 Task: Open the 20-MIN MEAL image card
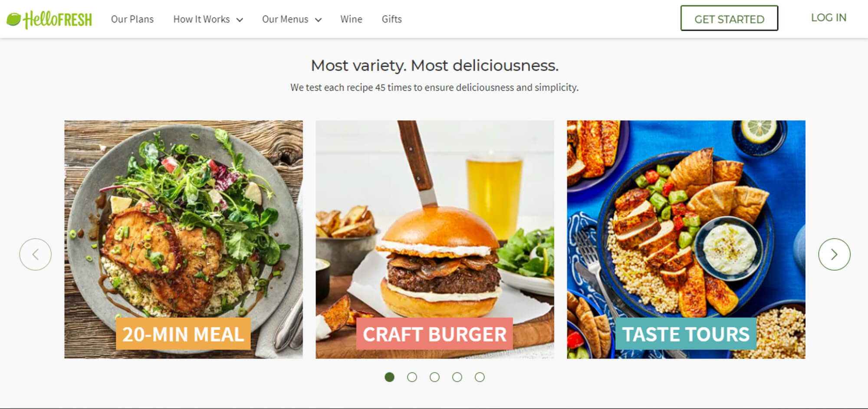tap(184, 239)
